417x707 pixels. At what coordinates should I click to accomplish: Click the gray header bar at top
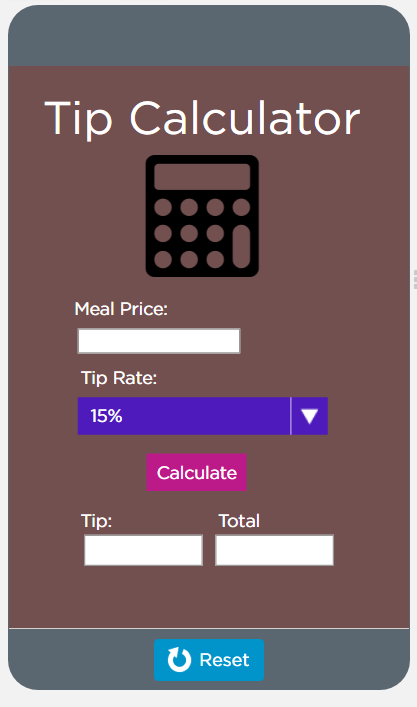point(209,36)
